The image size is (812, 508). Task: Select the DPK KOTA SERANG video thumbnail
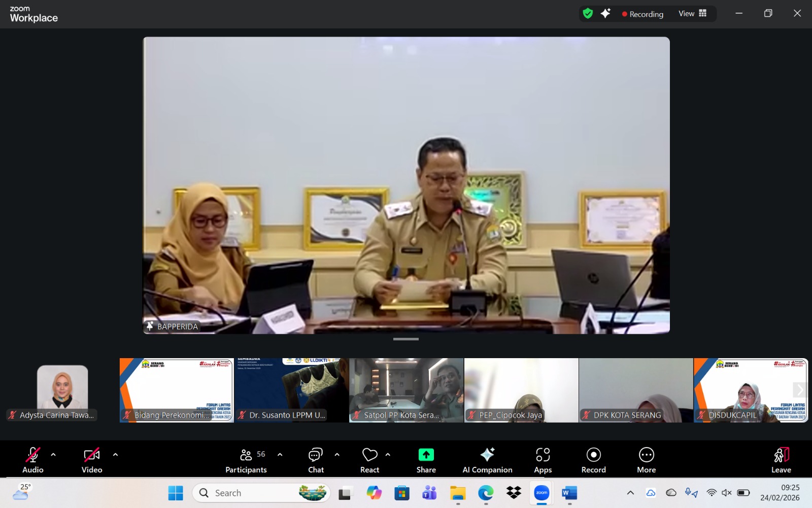pyautogui.click(x=636, y=390)
